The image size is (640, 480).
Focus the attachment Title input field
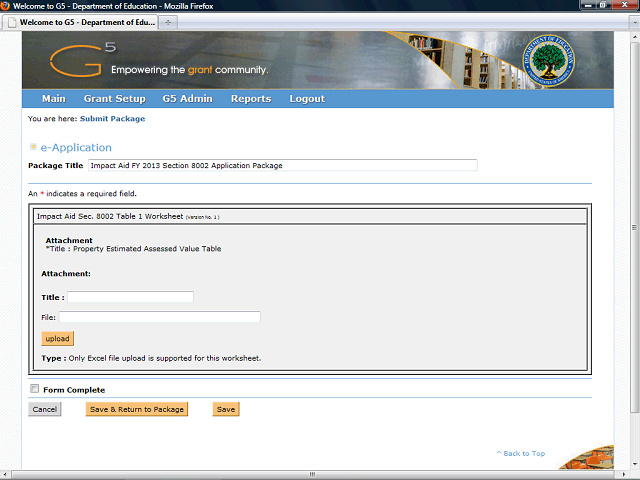coord(130,297)
